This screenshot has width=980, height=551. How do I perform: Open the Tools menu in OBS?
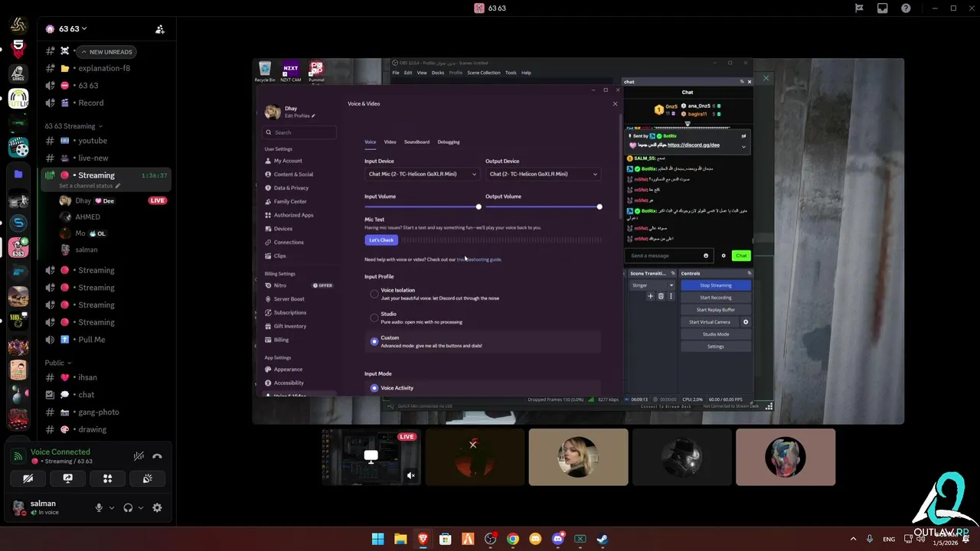(x=511, y=73)
